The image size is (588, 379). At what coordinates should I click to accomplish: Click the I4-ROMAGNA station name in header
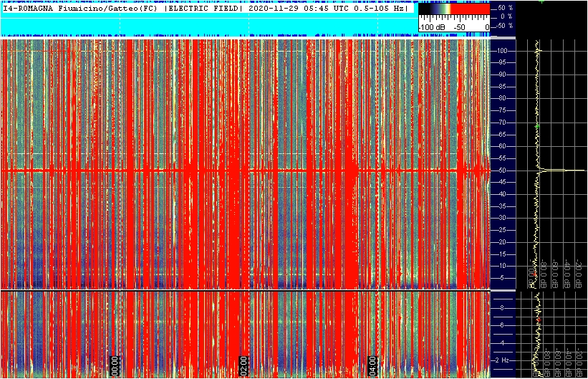(x=29, y=9)
